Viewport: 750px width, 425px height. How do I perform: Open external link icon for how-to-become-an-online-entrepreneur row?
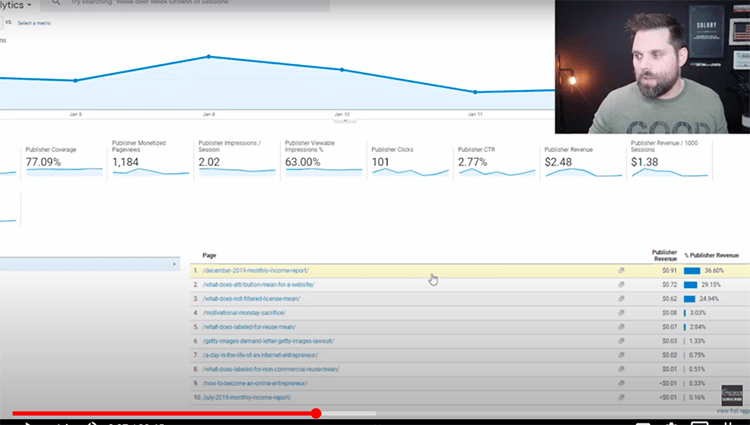[621, 383]
